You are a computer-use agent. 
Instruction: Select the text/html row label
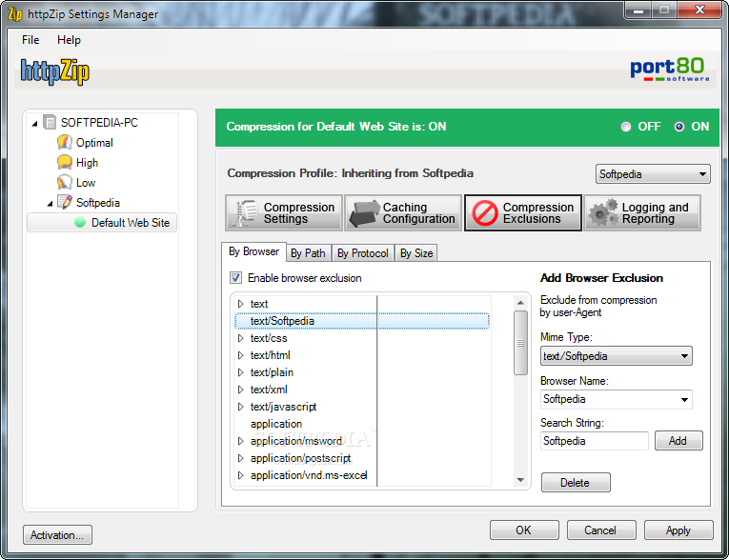pos(270,355)
